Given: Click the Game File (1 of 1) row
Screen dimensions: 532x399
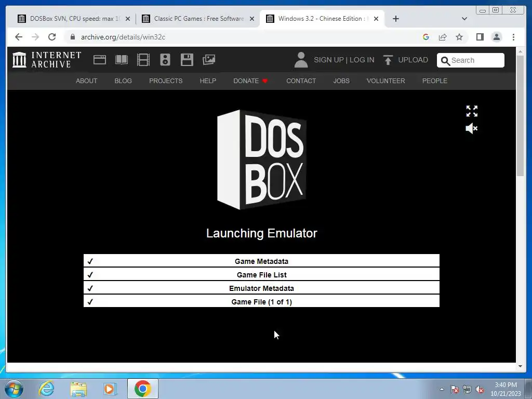Looking at the screenshot, I should point(262,301).
